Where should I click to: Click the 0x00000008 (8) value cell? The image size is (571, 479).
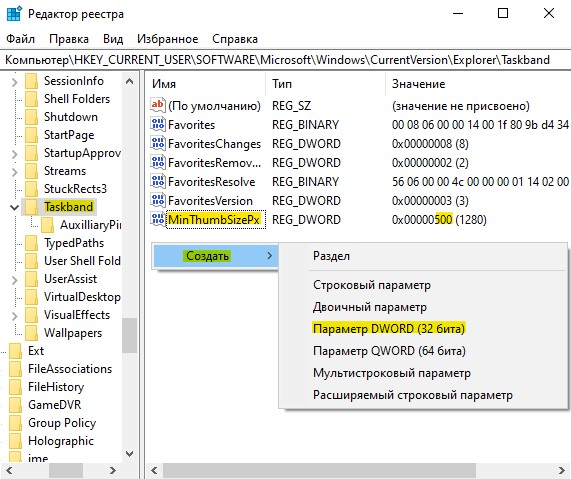coord(430,144)
